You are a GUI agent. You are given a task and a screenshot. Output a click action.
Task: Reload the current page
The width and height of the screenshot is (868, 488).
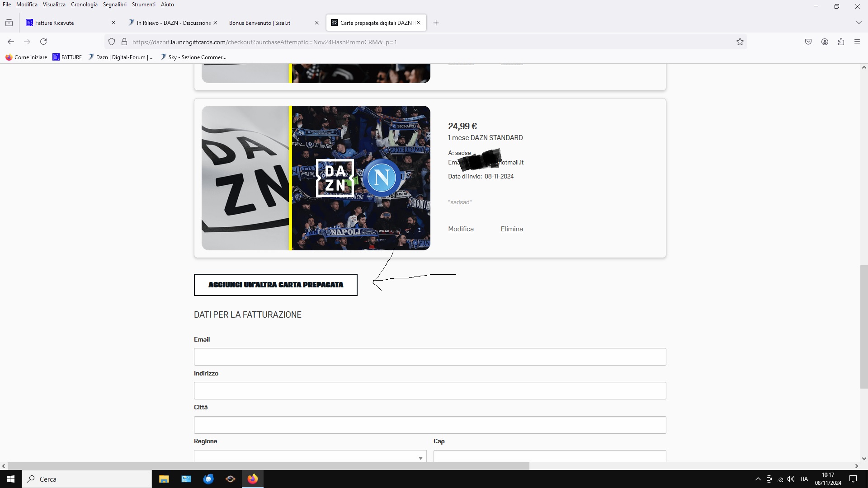[43, 42]
